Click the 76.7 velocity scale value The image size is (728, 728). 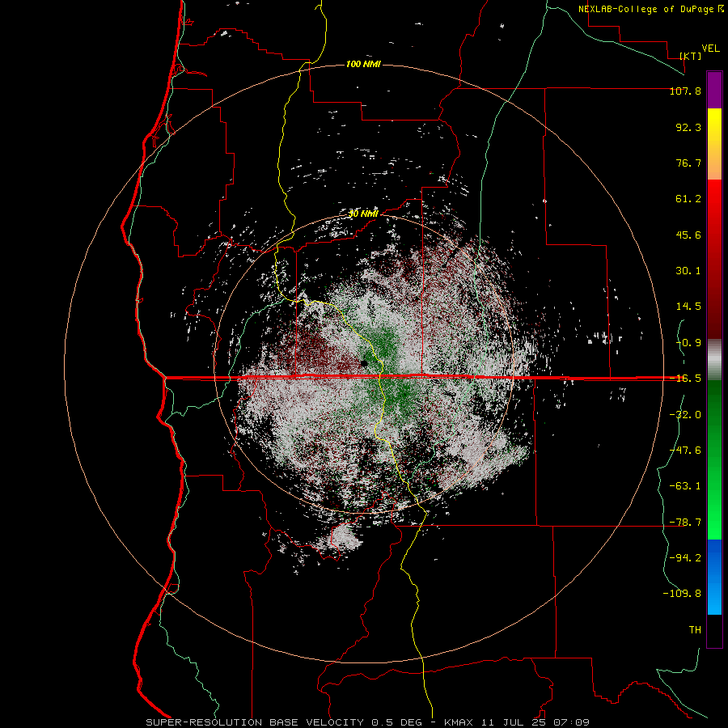pos(688,163)
